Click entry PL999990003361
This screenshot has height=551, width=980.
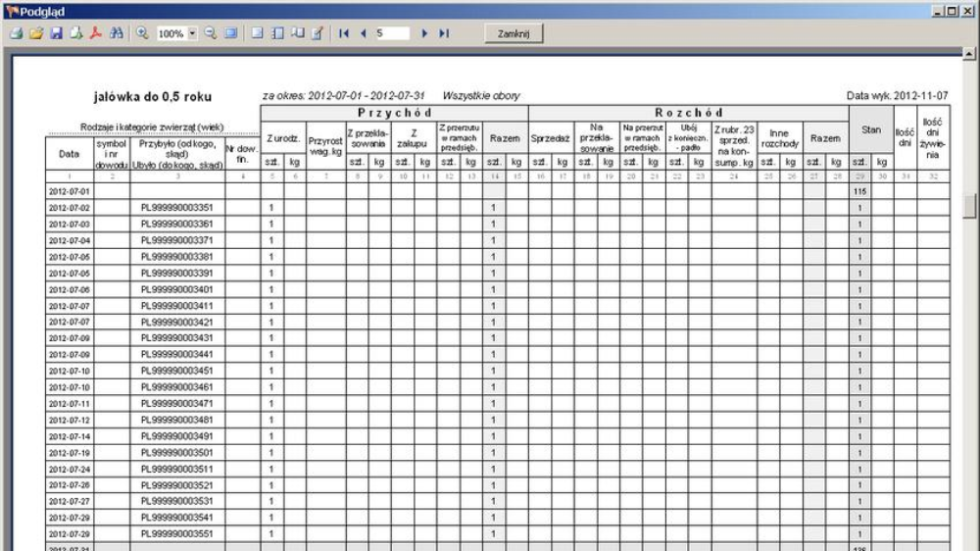(177, 224)
